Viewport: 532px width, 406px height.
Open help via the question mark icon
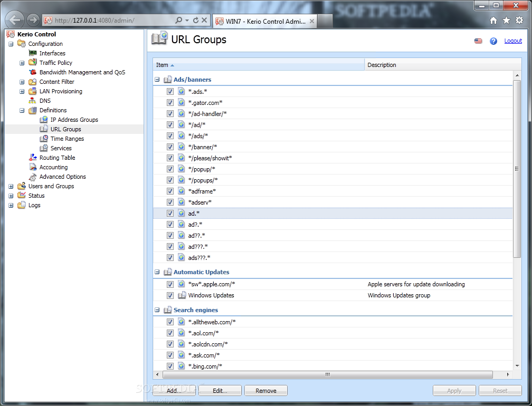click(493, 41)
